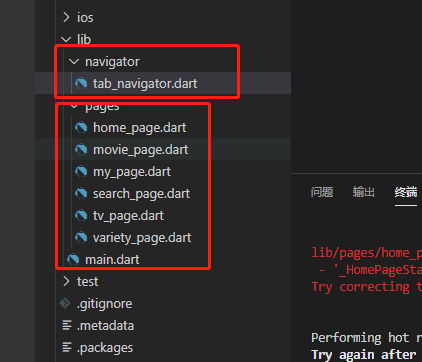Image resolution: width=422 pixels, height=362 pixels.
Task: Open search_page.dart file
Action: (x=141, y=193)
